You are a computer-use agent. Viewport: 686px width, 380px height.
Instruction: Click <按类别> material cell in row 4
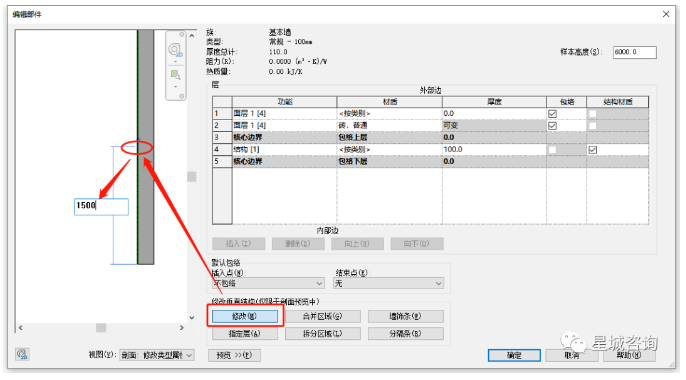tap(389, 150)
